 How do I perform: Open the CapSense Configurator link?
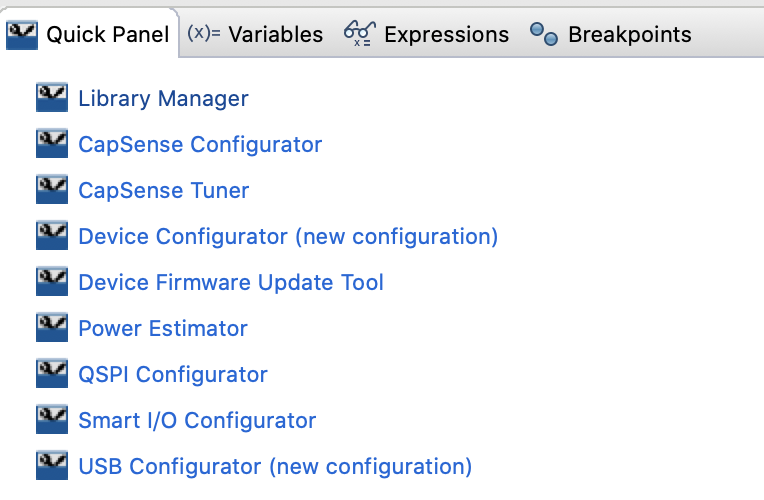[200, 144]
